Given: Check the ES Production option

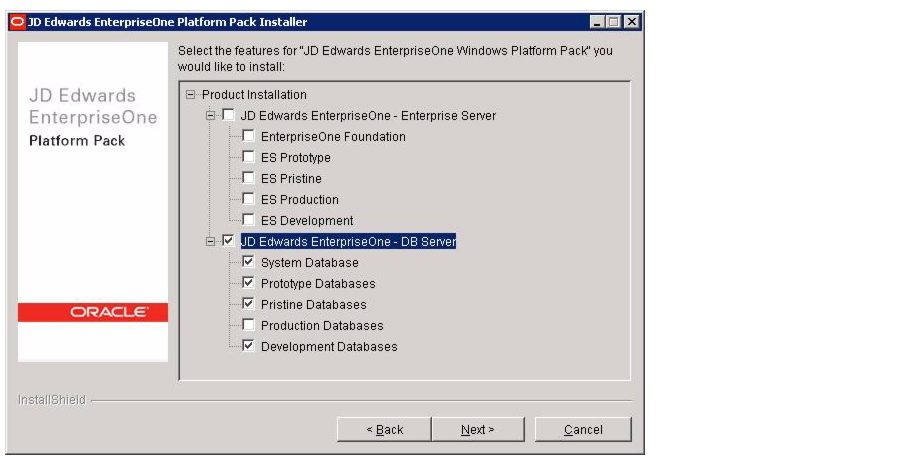Looking at the screenshot, I should point(248,199).
